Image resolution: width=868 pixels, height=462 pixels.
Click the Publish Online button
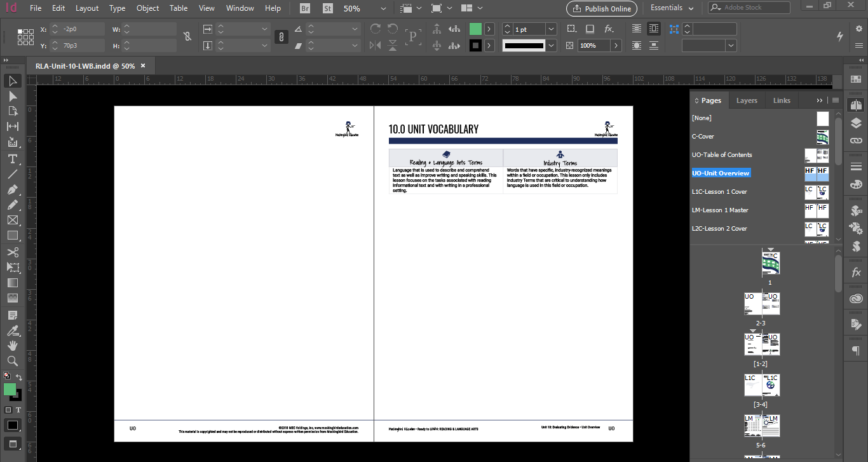tap(601, 9)
